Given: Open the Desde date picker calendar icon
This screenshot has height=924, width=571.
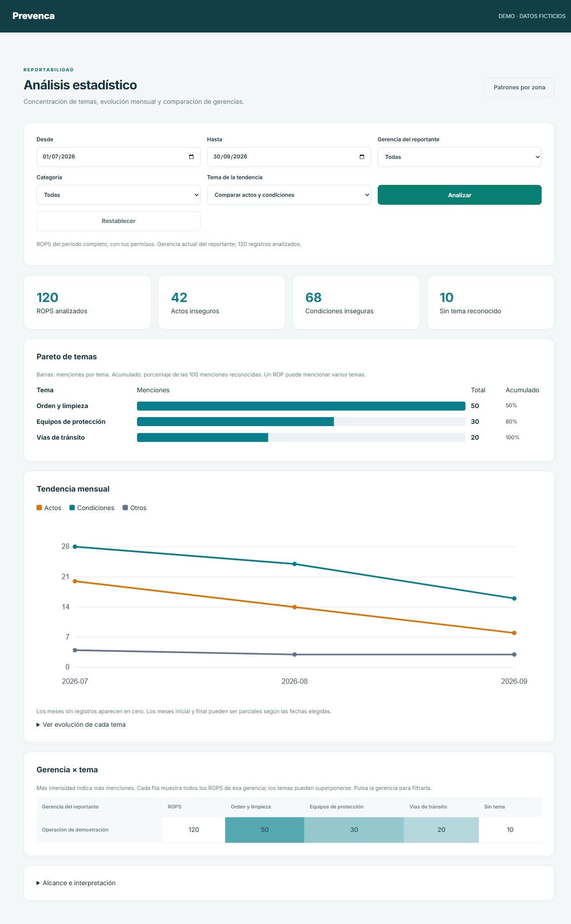Looking at the screenshot, I should coord(191,157).
